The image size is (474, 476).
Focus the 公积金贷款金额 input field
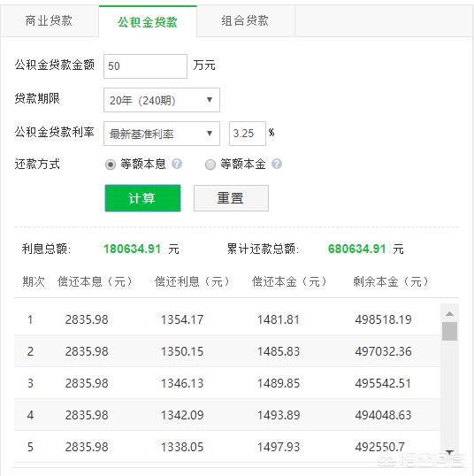145,66
